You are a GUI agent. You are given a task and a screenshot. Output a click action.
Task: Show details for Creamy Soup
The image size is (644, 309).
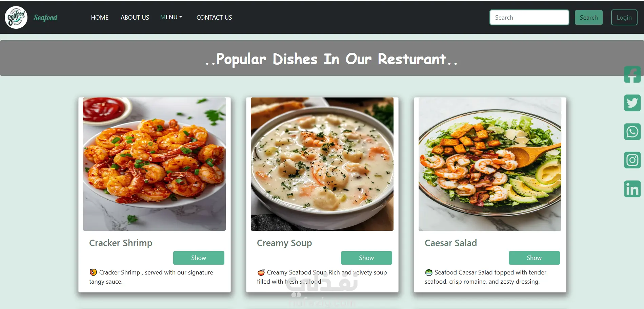366,258
